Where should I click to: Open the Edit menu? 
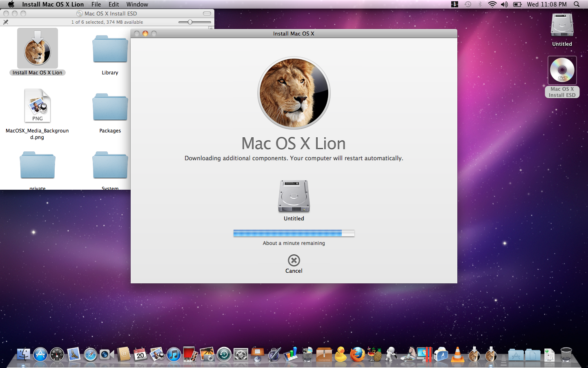(114, 4)
